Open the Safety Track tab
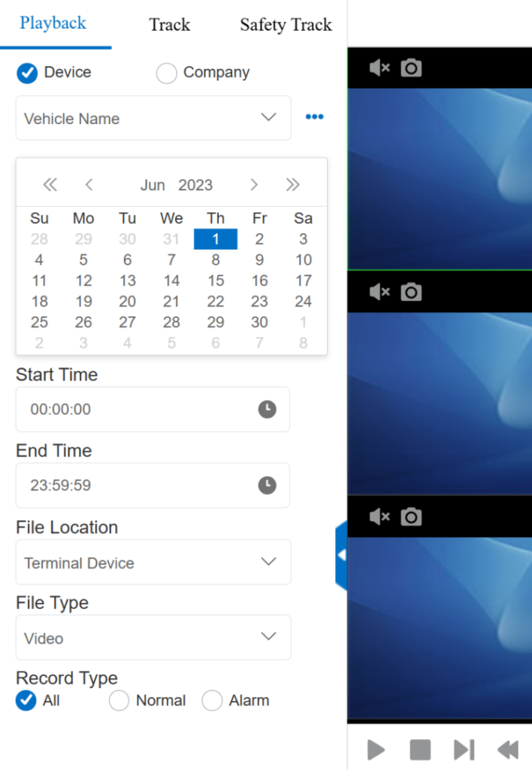 [x=286, y=25]
